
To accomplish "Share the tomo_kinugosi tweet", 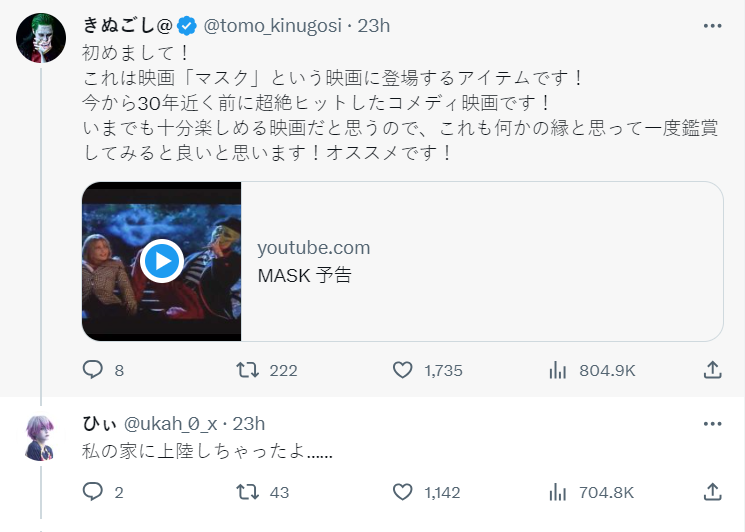I will pyautogui.click(x=712, y=370).
